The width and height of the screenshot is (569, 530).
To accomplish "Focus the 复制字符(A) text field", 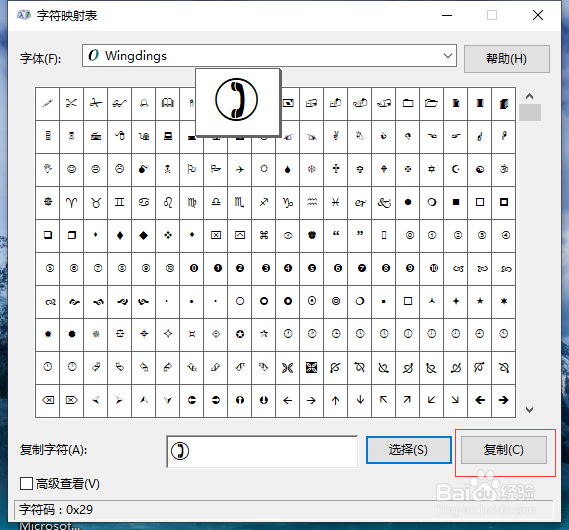I will [262, 452].
